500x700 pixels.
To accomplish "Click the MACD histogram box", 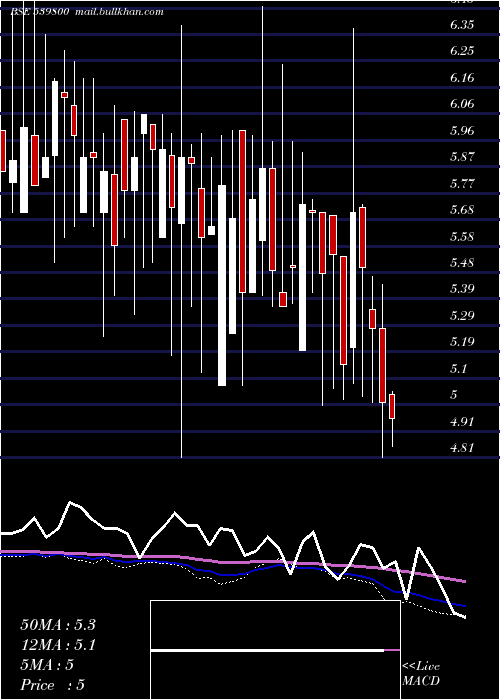I will coord(275,650).
